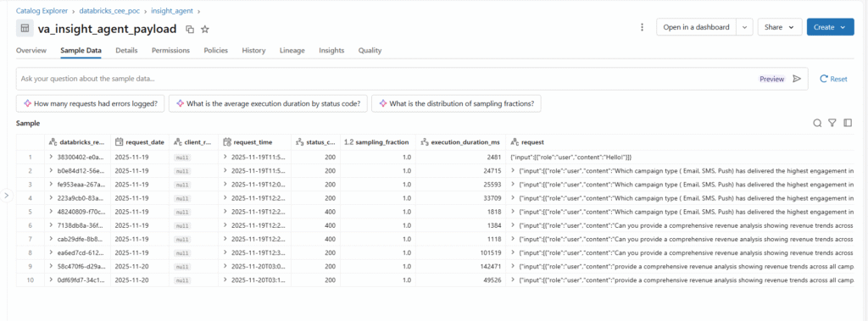Open the sample filter icon
This screenshot has height=321, width=868.
[832, 123]
